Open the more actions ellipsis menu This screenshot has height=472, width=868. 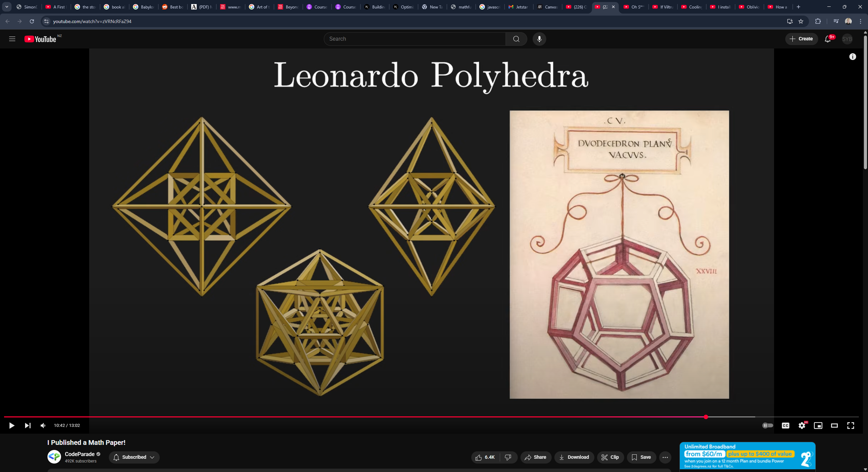[x=665, y=457]
